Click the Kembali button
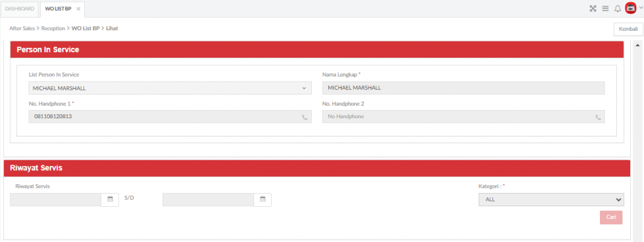The height and width of the screenshot is (242, 644). (x=628, y=29)
